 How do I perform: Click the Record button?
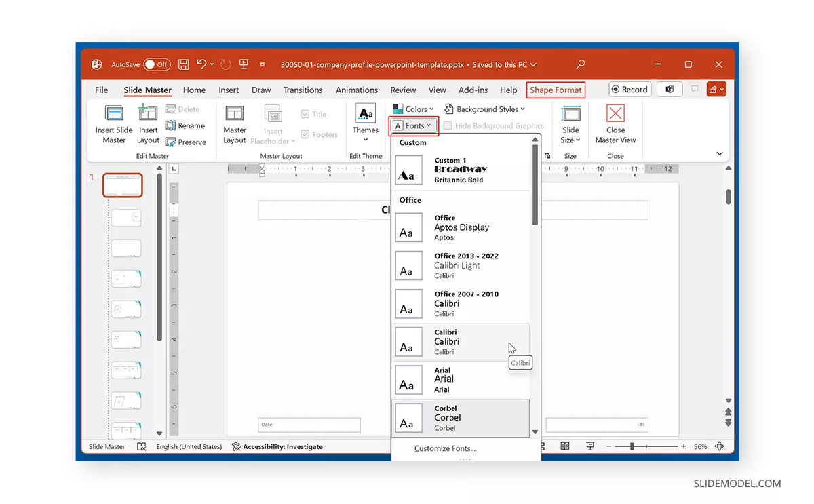pos(629,90)
